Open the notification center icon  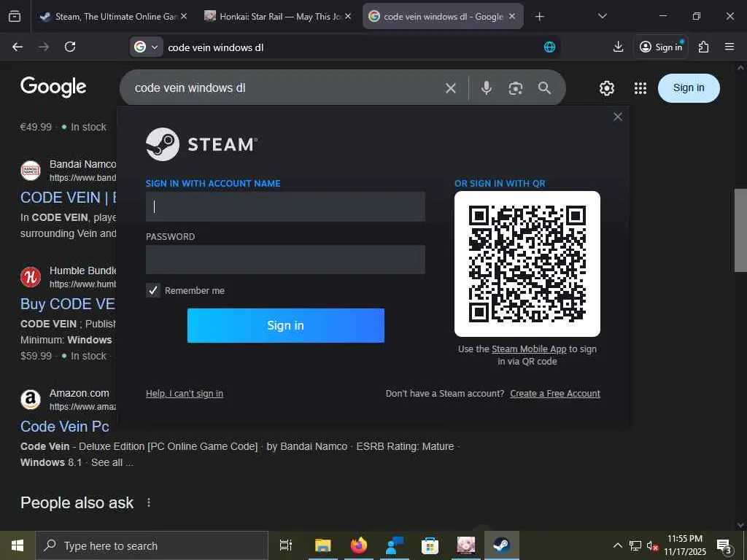[724, 546]
